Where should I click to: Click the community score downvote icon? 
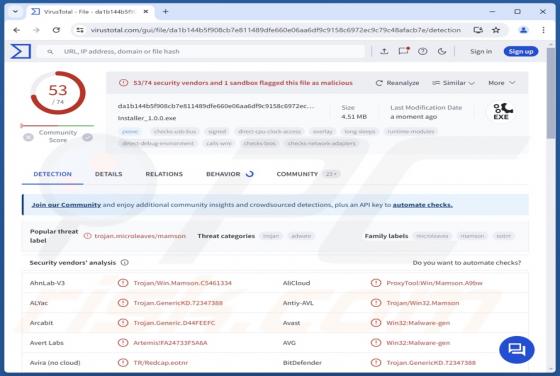tap(28, 137)
